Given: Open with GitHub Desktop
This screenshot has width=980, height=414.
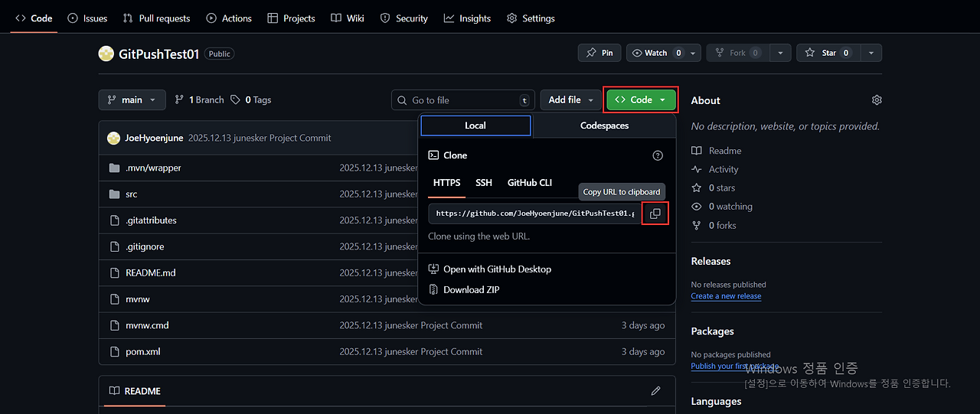Looking at the screenshot, I should tap(489, 269).
